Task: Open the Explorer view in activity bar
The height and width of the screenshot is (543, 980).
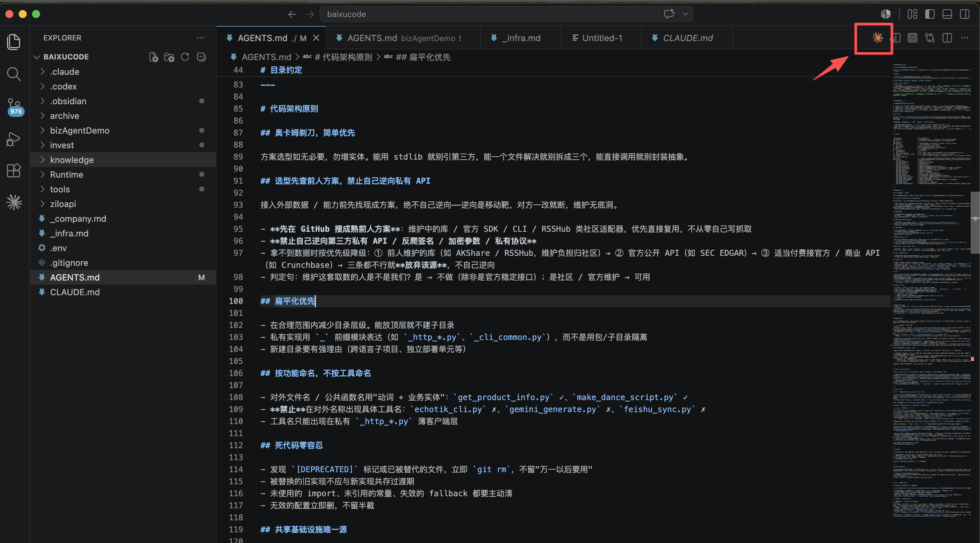Action: click(x=14, y=41)
